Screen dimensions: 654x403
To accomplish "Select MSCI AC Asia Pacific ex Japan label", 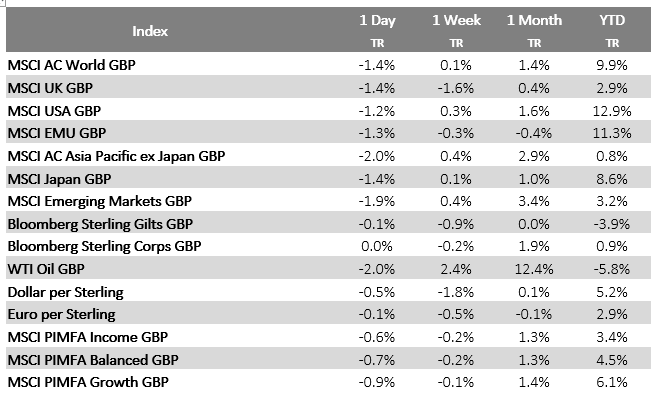I will click(x=116, y=156).
